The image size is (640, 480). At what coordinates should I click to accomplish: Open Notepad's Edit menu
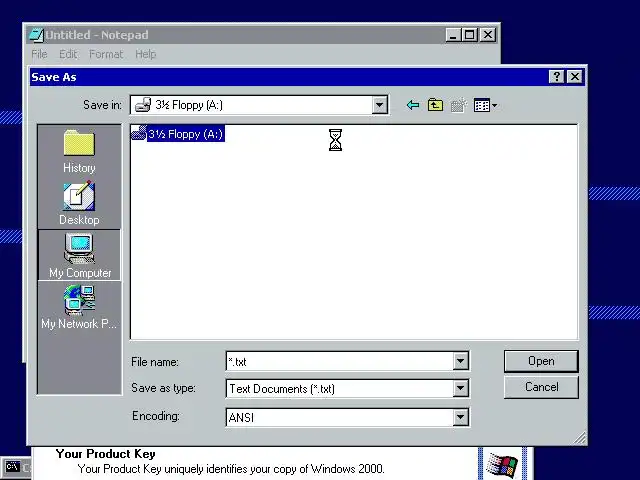tap(68, 54)
